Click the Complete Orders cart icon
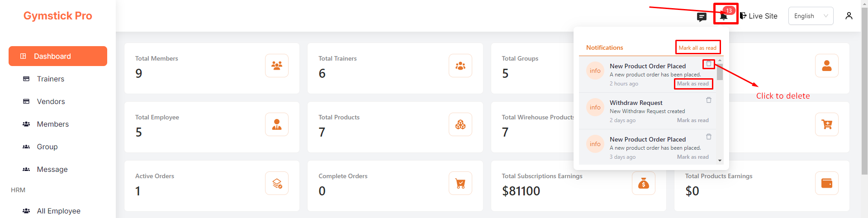Screen dimensions: 868x218 (460, 183)
